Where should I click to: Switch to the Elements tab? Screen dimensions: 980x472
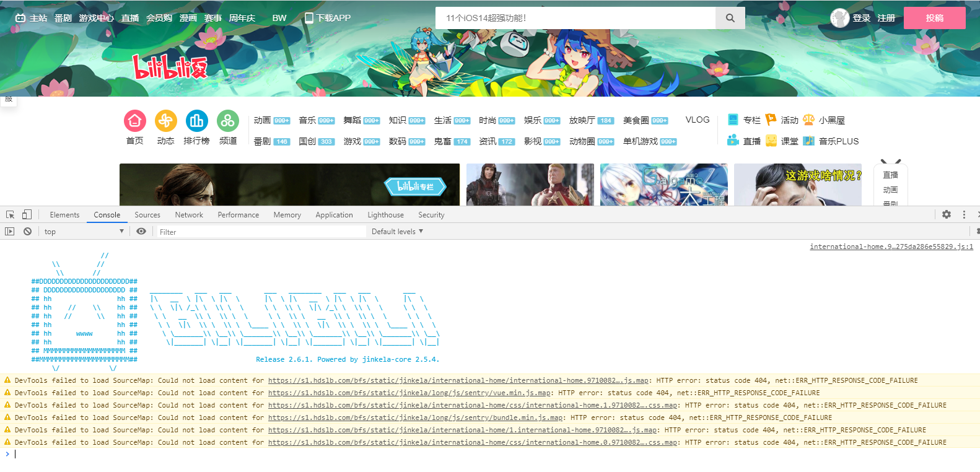tap(64, 214)
